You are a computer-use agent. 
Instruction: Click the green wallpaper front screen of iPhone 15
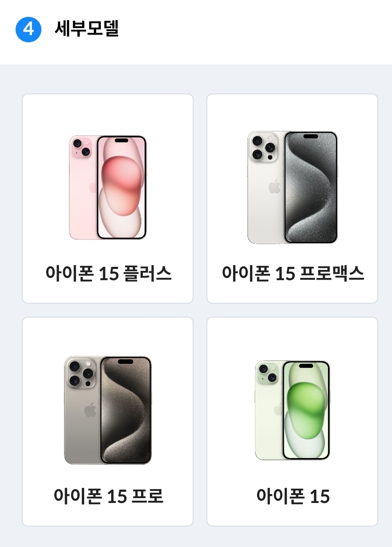(x=306, y=410)
